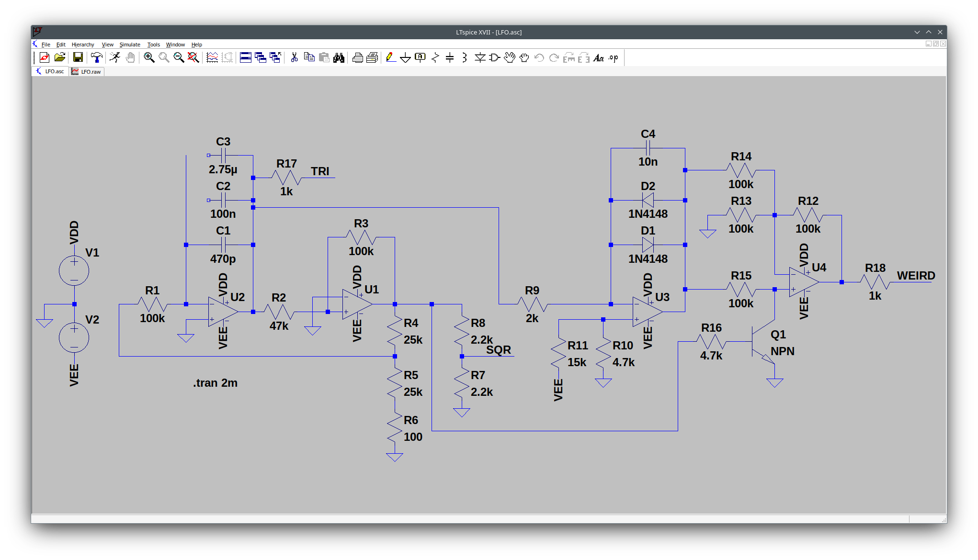Viewport: 978px width, 560px height.
Task: Click the New Schematic icon
Action: 45,58
